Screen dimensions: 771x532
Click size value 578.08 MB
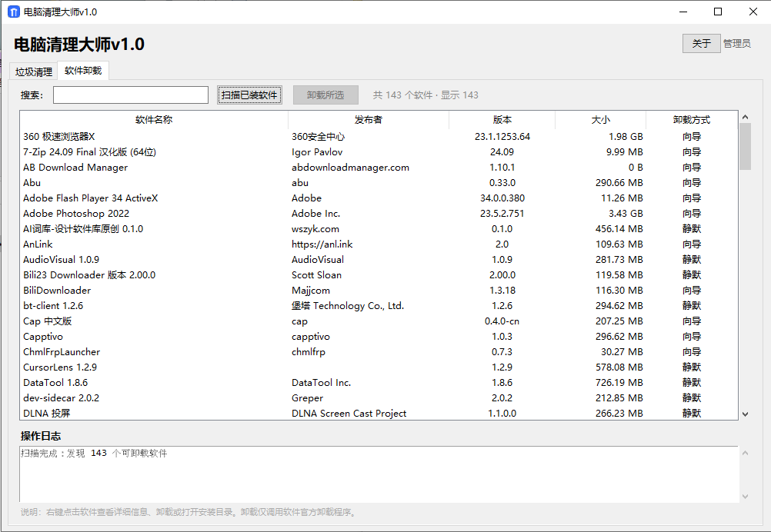tap(619, 367)
